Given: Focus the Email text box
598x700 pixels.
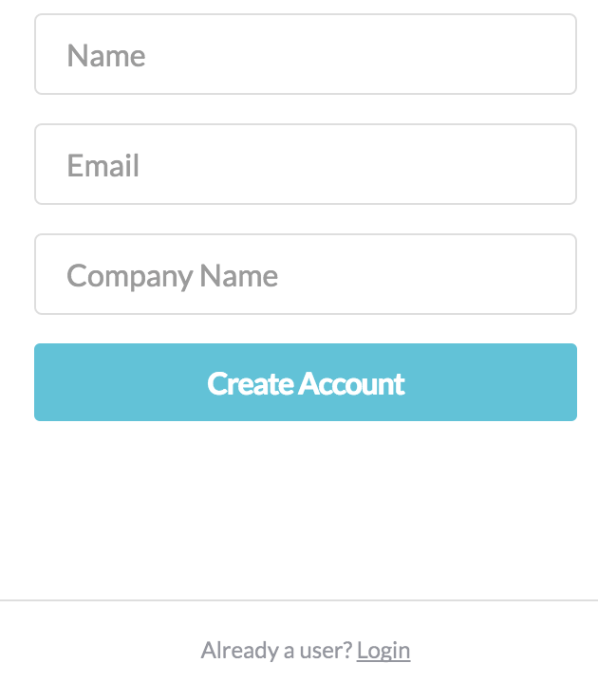Looking at the screenshot, I should click(306, 164).
